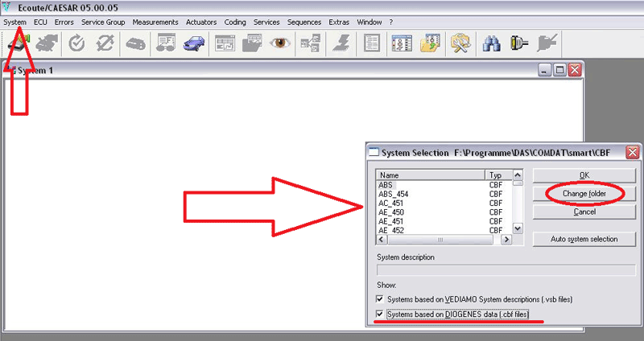Click the greyed disconnect plug icon
644x341 pixels.
[547, 43]
